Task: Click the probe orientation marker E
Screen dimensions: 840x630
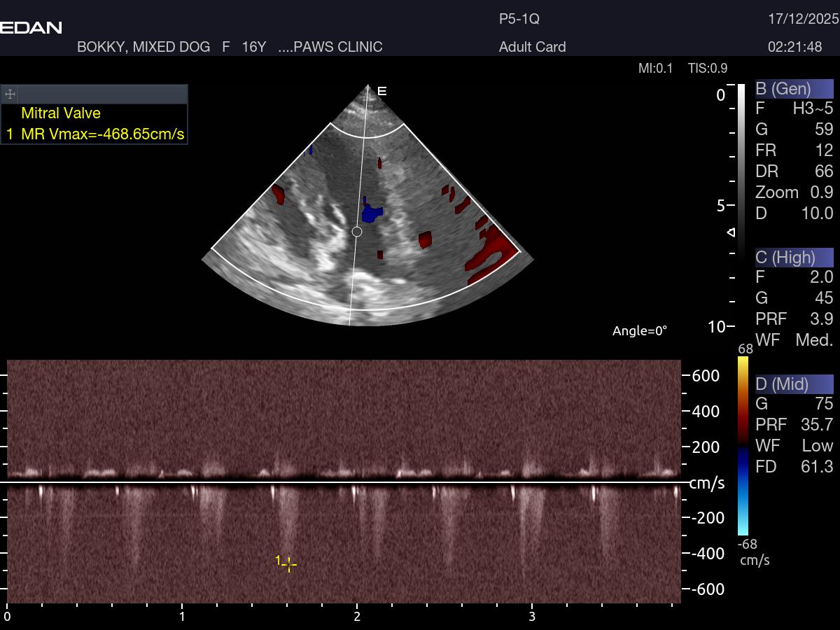Action: coord(382,91)
